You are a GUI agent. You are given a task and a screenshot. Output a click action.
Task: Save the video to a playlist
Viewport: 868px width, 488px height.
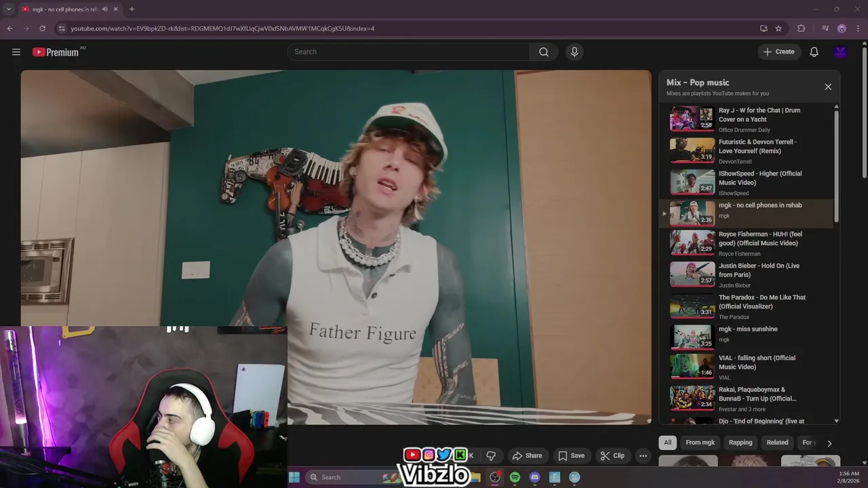click(571, 455)
